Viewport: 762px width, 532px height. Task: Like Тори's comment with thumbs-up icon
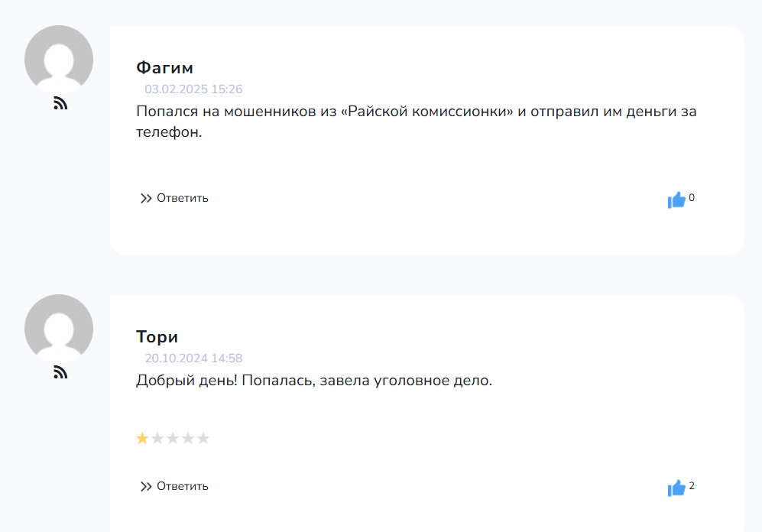676,488
